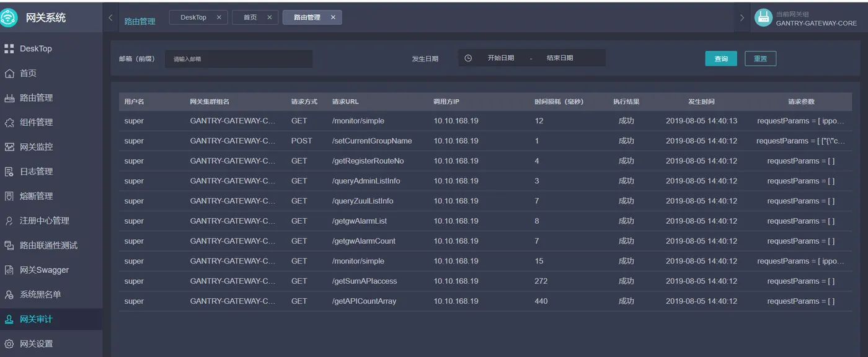Click the audit icon beside 网关审计
The image size is (868, 357).
coord(9,319)
